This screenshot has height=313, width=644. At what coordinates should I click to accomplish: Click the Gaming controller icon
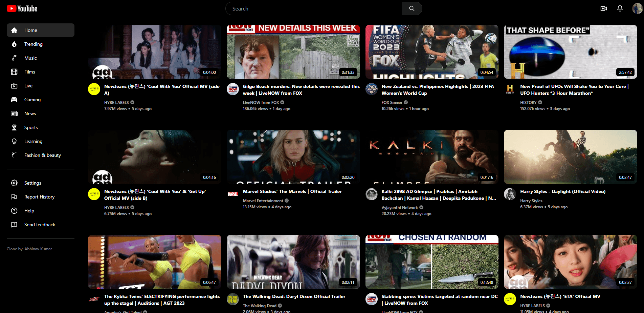pos(14,100)
